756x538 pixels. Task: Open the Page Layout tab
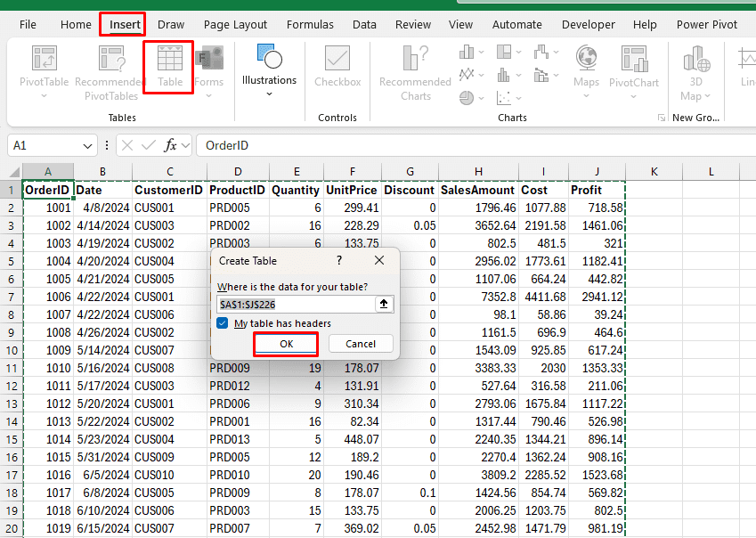coord(235,25)
